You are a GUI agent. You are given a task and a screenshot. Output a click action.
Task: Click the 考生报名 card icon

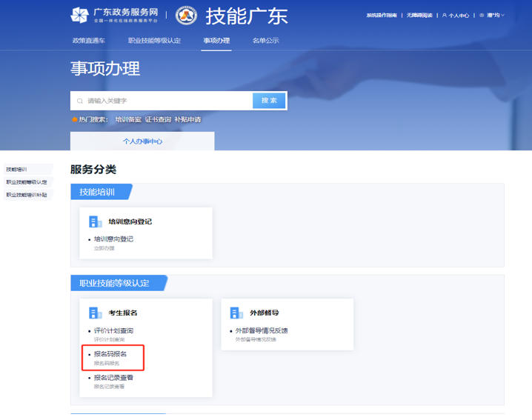click(x=95, y=313)
